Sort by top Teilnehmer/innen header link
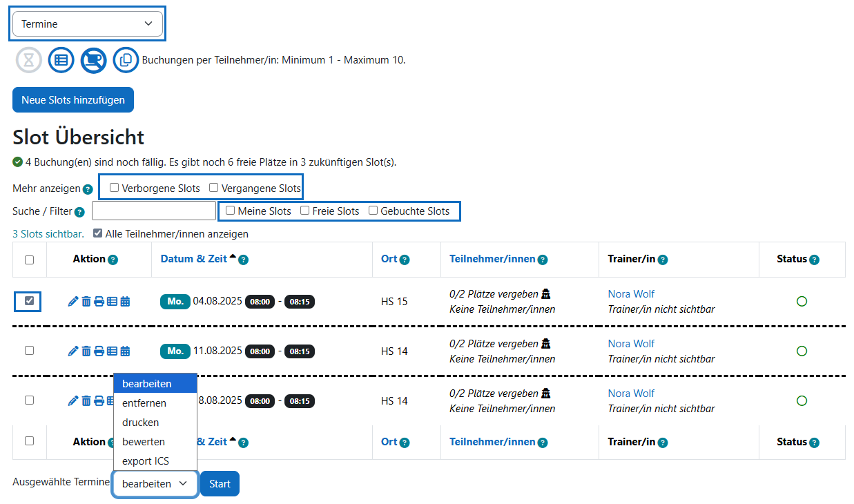854x504 pixels. (492, 259)
